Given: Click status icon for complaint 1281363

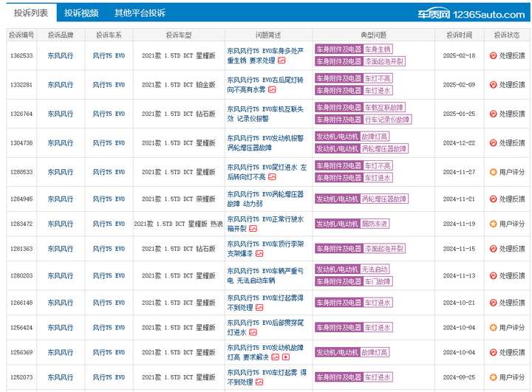Looking at the screenshot, I should [x=494, y=249].
